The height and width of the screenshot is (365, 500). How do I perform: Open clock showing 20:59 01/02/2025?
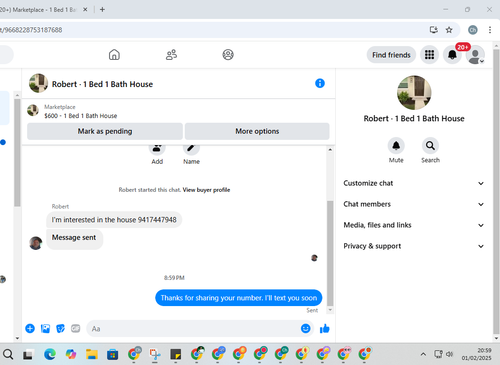click(x=477, y=354)
